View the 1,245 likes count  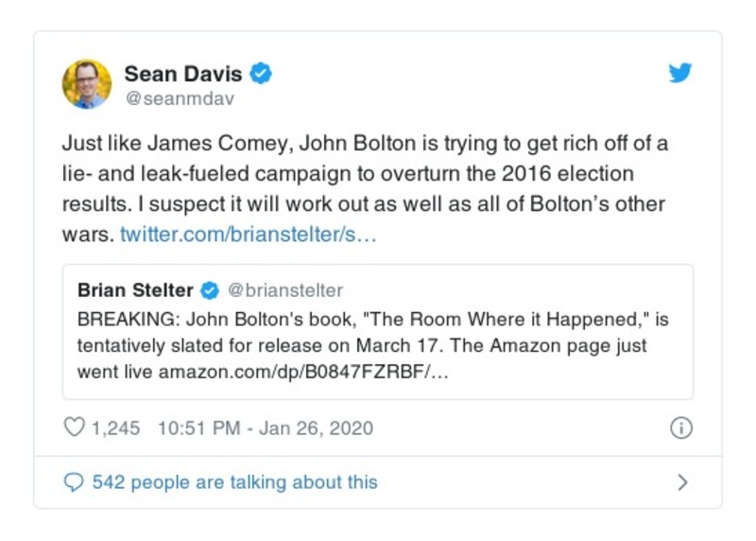pos(115,428)
